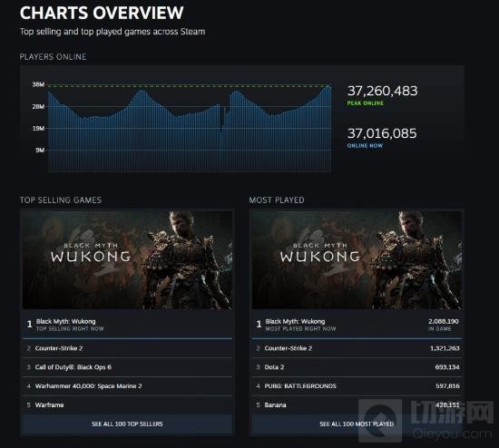
Task: Open Black Myth: Wukong top selling row
Action: coord(127,325)
